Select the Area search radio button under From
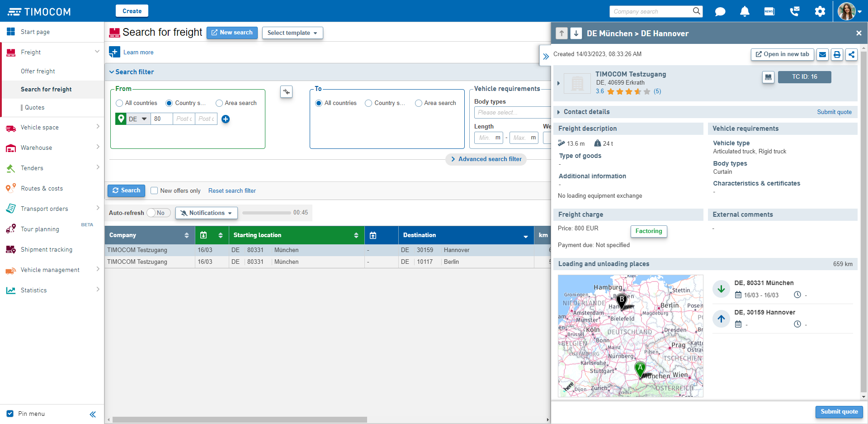The image size is (868, 424). click(220, 103)
